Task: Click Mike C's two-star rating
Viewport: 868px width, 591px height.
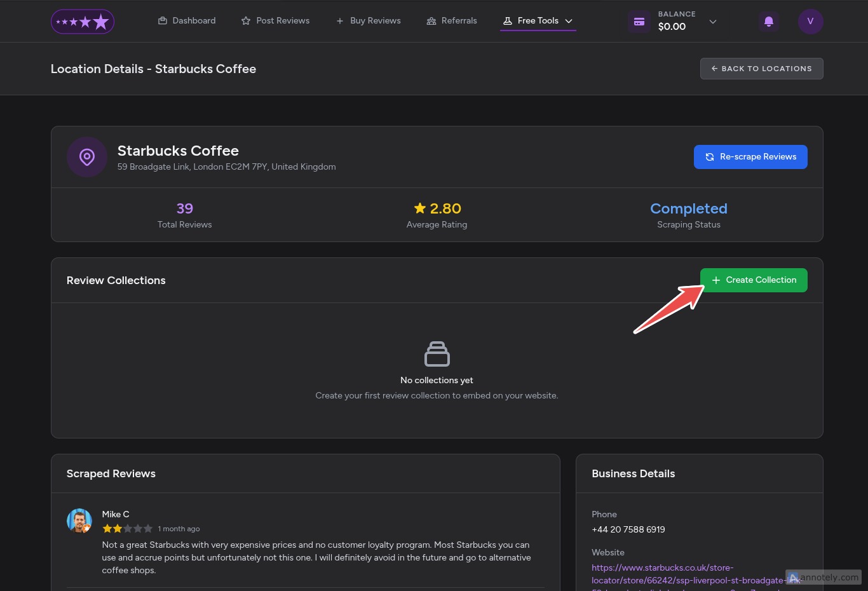Action: (x=127, y=529)
